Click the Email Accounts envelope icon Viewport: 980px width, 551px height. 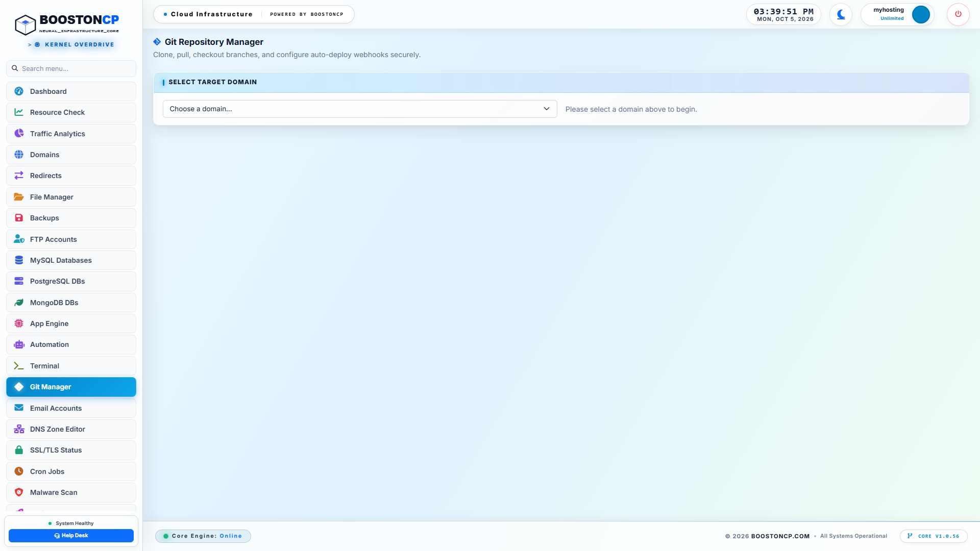tap(19, 408)
